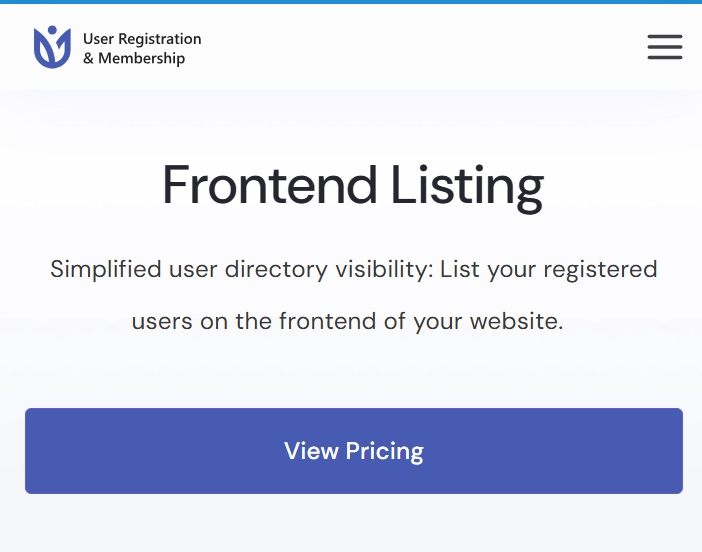Click the View Pricing button
The width and height of the screenshot is (702, 552).
click(x=354, y=451)
